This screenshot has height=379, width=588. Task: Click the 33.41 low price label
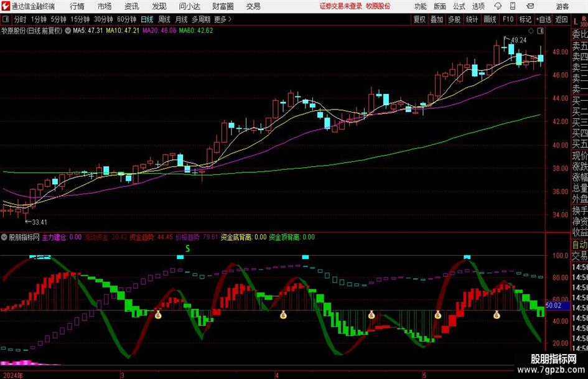[39, 222]
